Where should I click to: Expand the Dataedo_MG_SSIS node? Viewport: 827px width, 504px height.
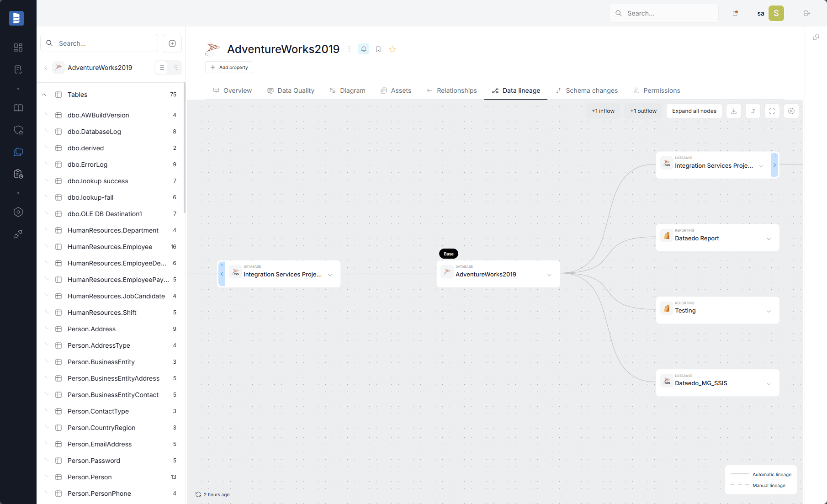[769, 384]
